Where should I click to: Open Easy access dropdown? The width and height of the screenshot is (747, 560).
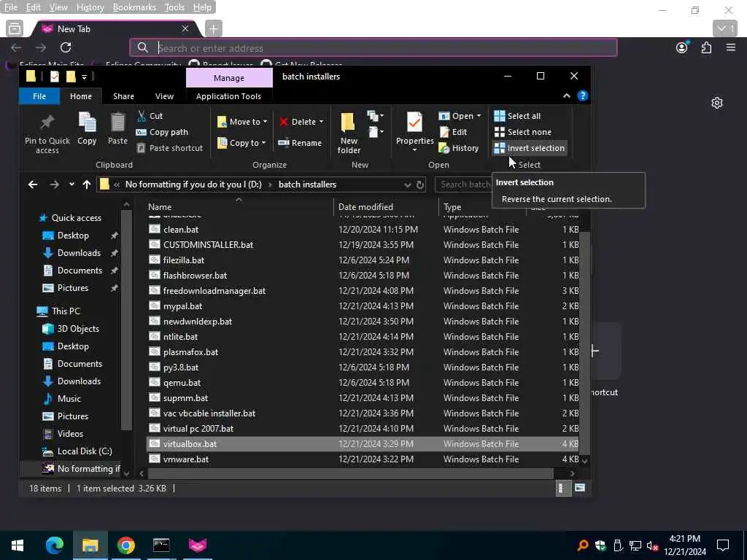click(376, 132)
